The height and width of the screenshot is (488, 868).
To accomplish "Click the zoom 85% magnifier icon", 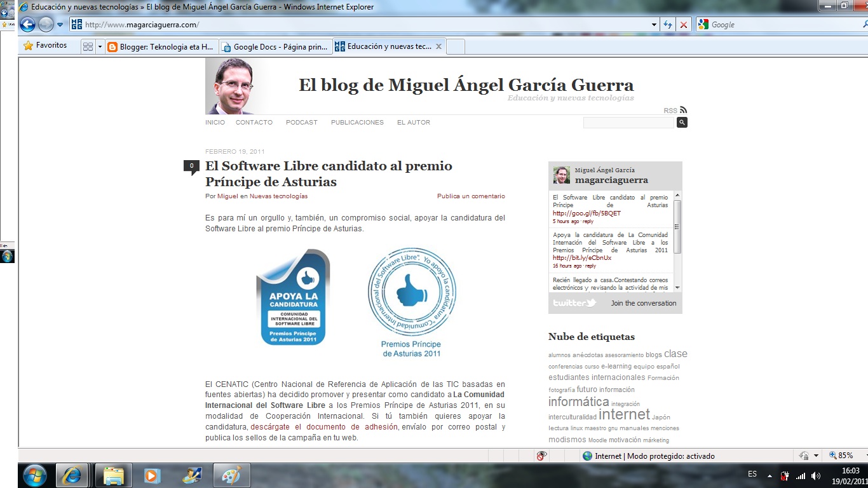I will point(833,456).
